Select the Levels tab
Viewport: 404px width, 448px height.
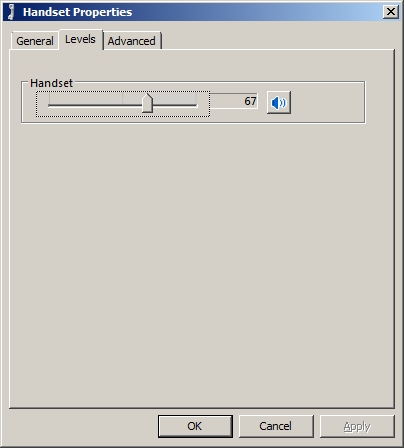coord(80,39)
